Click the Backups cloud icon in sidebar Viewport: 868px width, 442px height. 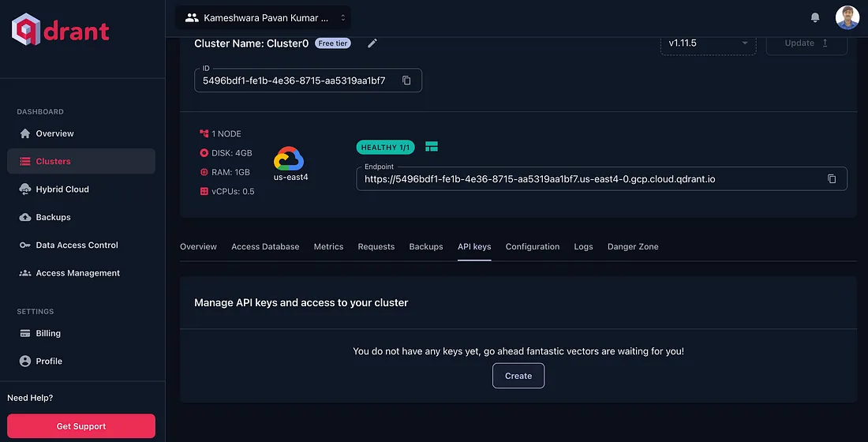(x=25, y=217)
